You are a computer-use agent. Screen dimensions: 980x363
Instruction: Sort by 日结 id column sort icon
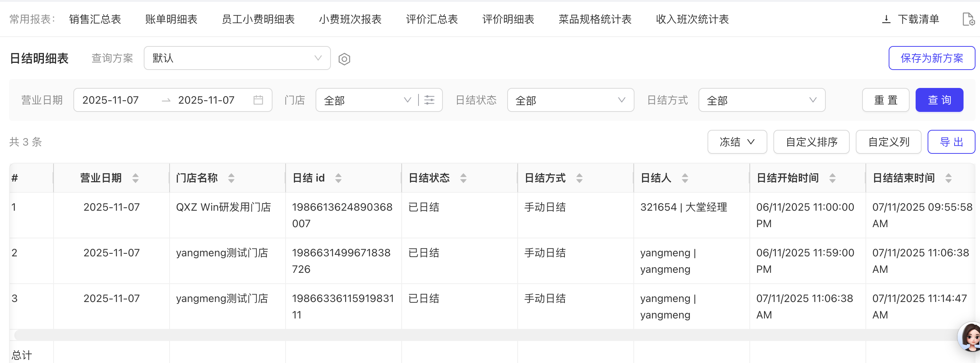[x=338, y=178]
